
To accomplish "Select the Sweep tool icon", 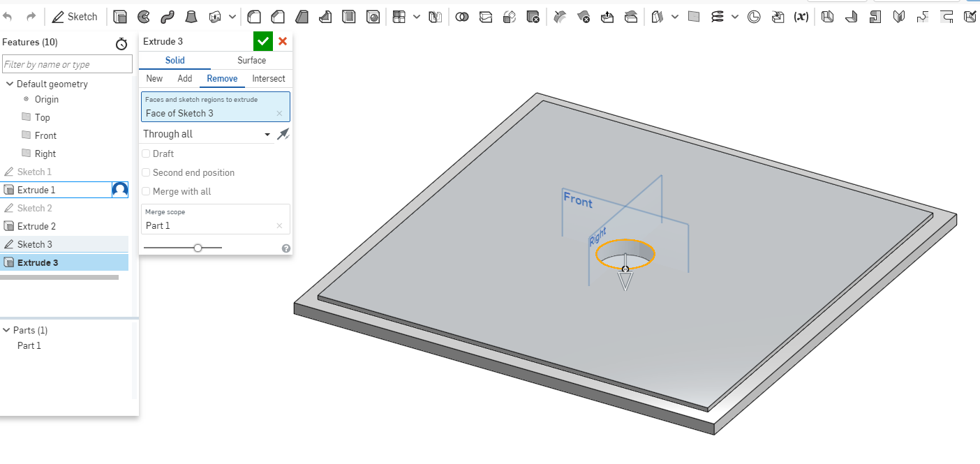I will point(168,17).
